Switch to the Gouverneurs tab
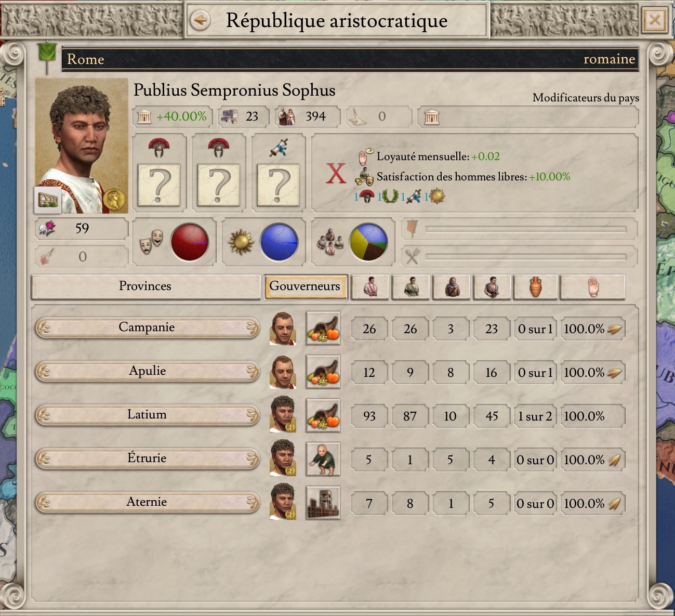 (305, 286)
